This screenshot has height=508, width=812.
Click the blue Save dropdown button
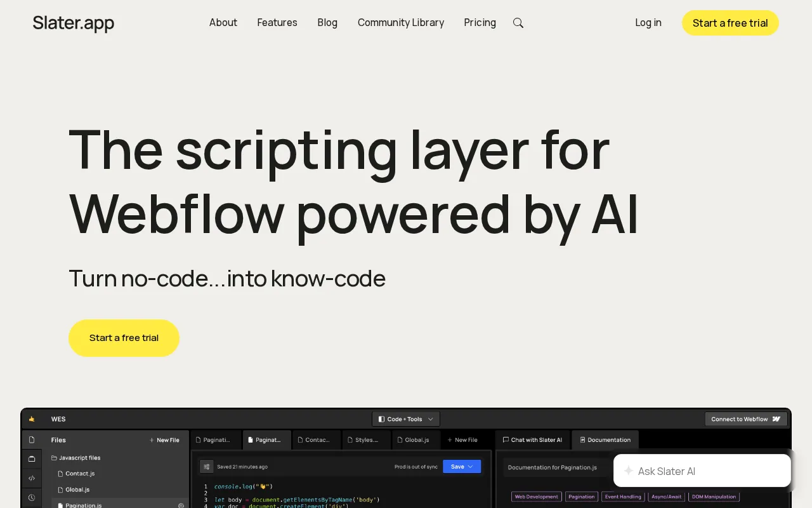462,467
